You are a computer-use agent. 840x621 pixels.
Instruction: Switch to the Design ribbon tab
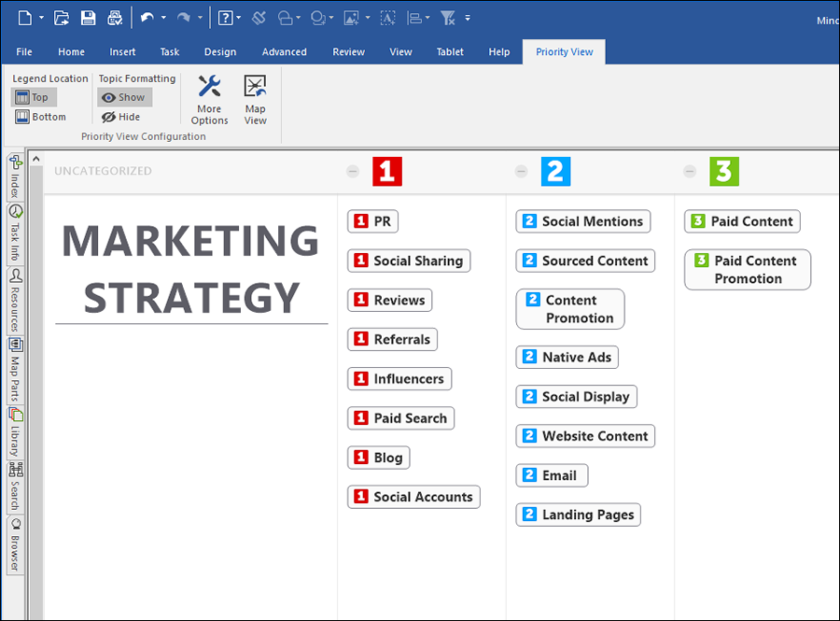click(x=220, y=52)
